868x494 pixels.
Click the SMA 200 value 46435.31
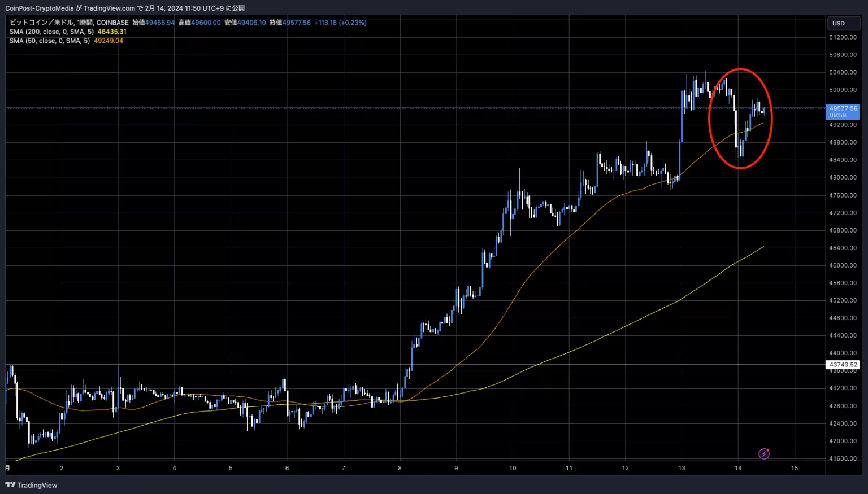click(x=112, y=32)
